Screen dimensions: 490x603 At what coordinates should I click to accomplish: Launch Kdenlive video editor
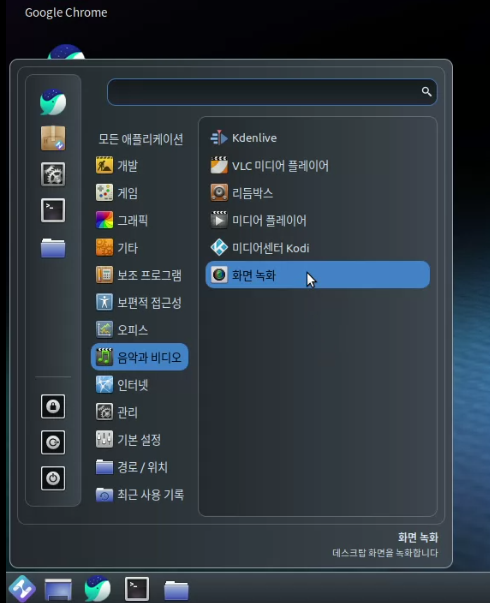[318, 138]
